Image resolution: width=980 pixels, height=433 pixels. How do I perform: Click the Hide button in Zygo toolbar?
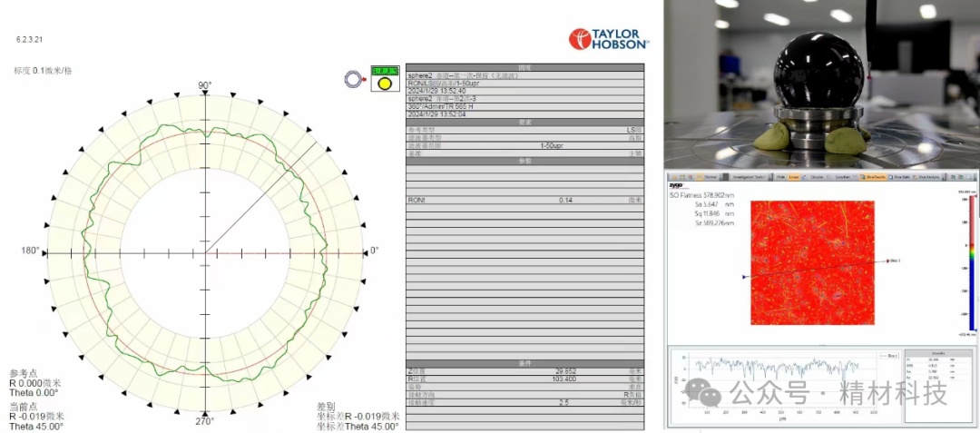click(x=779, y=177)
